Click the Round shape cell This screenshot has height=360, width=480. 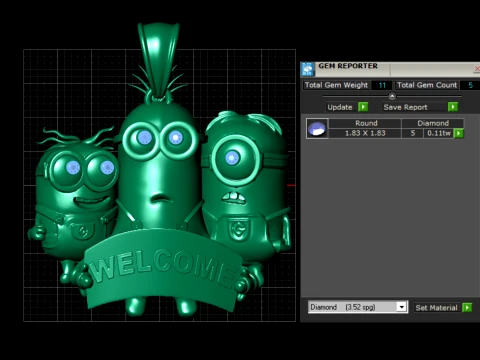pos(365,123)
